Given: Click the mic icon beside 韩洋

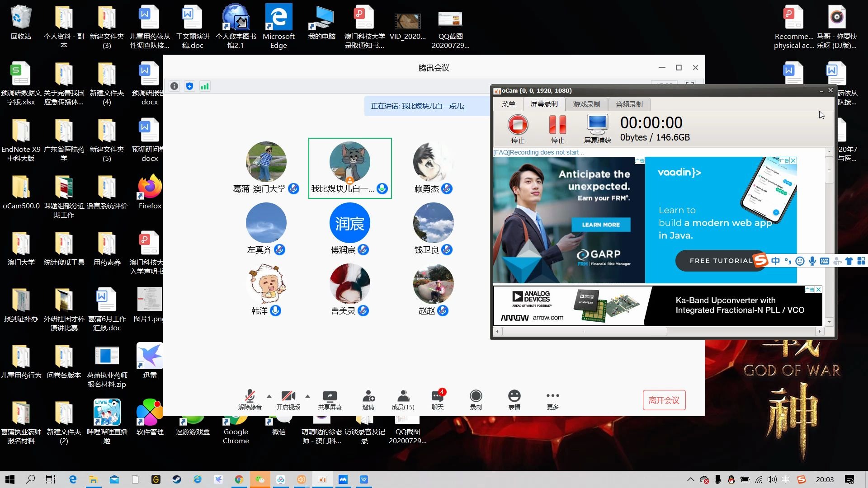Looking at the screenshot, I should pyautogui.click(x=275, y=310).
